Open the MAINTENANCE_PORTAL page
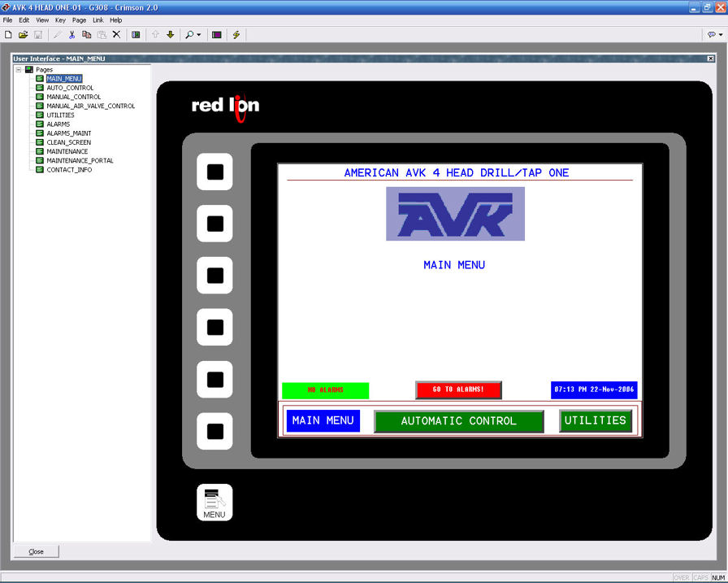728x583 pixels. click(x=80, y=161)
